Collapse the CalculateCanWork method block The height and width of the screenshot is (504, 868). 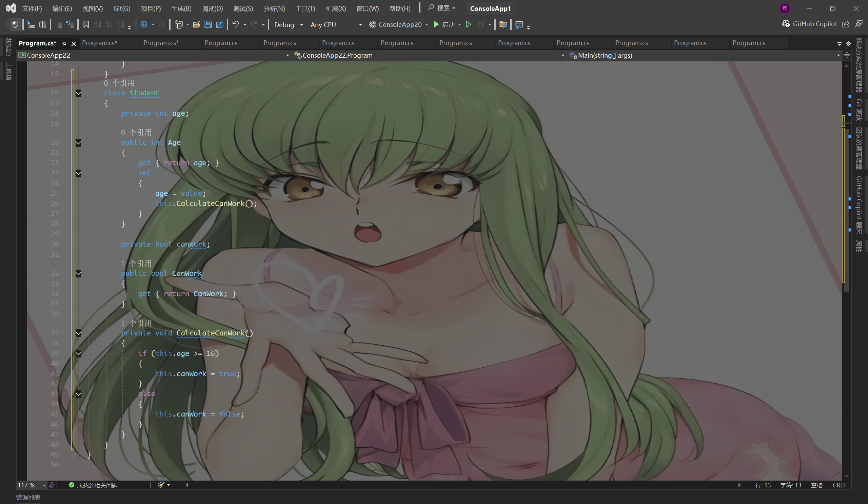(78, 333)
